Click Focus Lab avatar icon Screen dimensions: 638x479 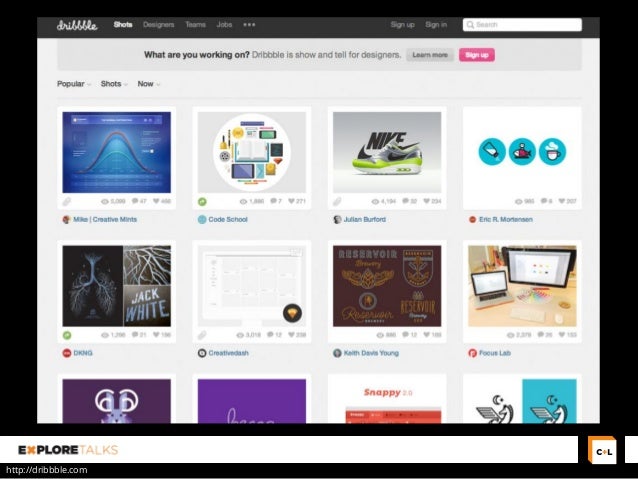472,353
